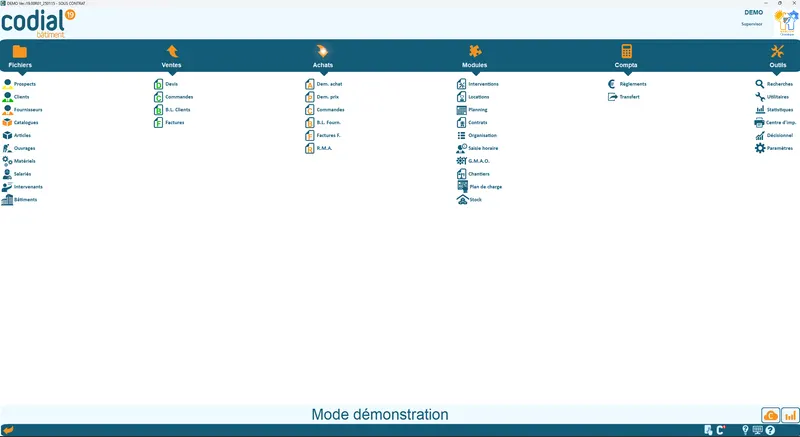Open Dem. achat
The height and width of the screenshot is (437, 800).
coord(324,84)
